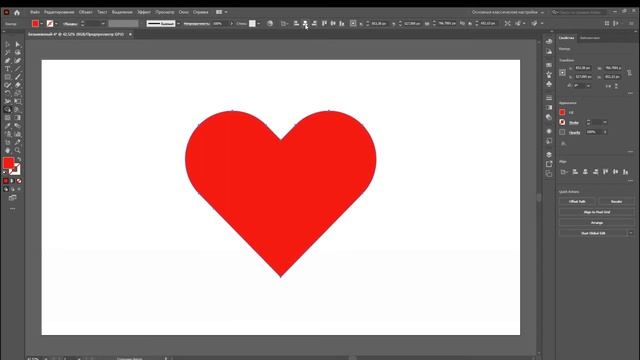Set Gradient paint mode below toolbar swatches
640x360 pixels.
[x=12, y=181]
